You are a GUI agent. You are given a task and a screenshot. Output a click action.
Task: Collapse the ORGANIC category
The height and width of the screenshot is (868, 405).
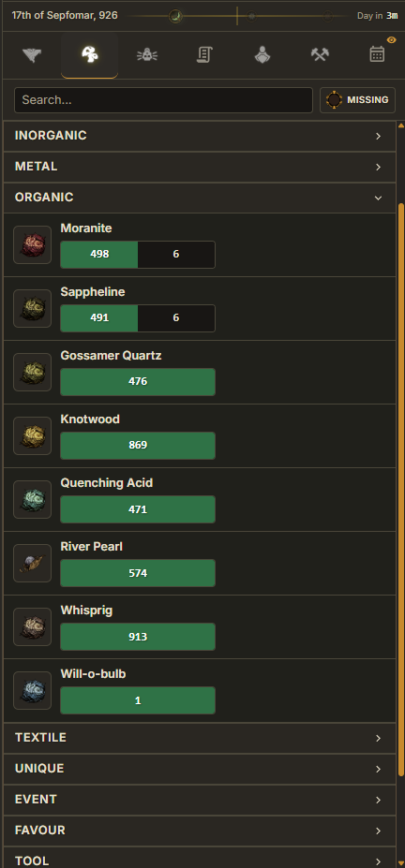pyautogui.click(x=200, y=198)
